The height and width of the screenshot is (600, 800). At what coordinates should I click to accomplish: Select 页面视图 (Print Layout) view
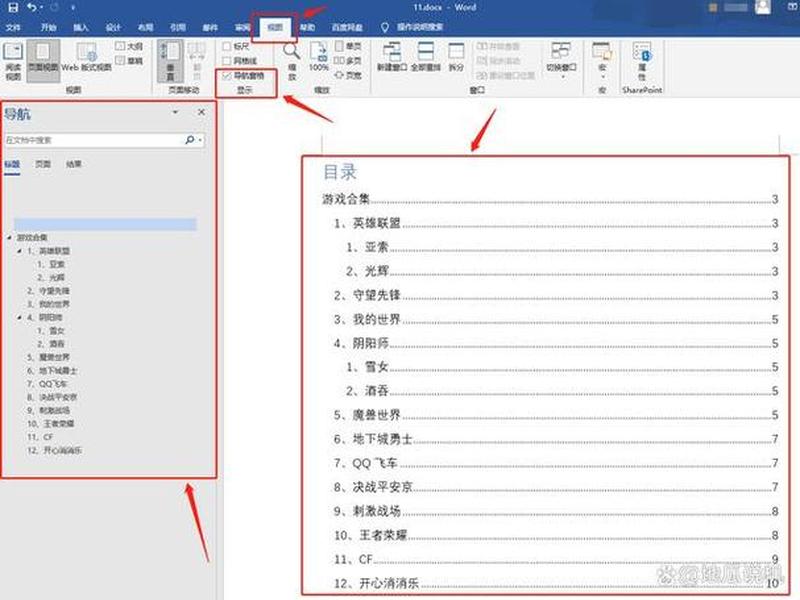[x=43, y=61]
